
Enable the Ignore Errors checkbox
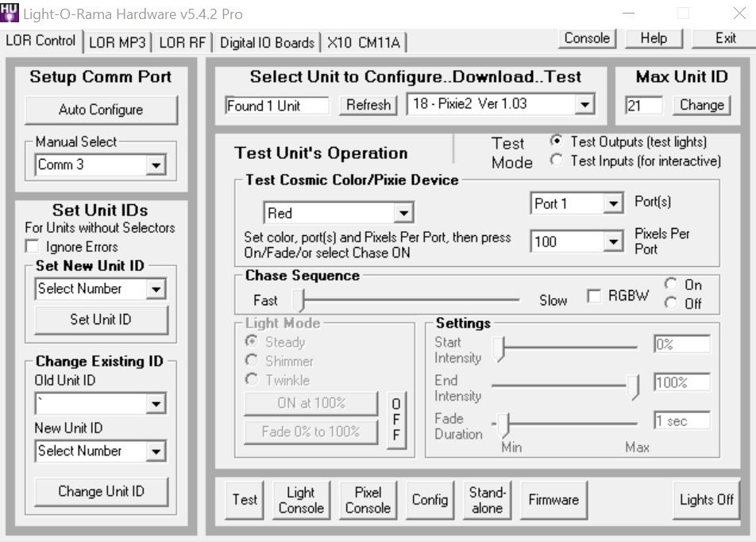[33, 247]
